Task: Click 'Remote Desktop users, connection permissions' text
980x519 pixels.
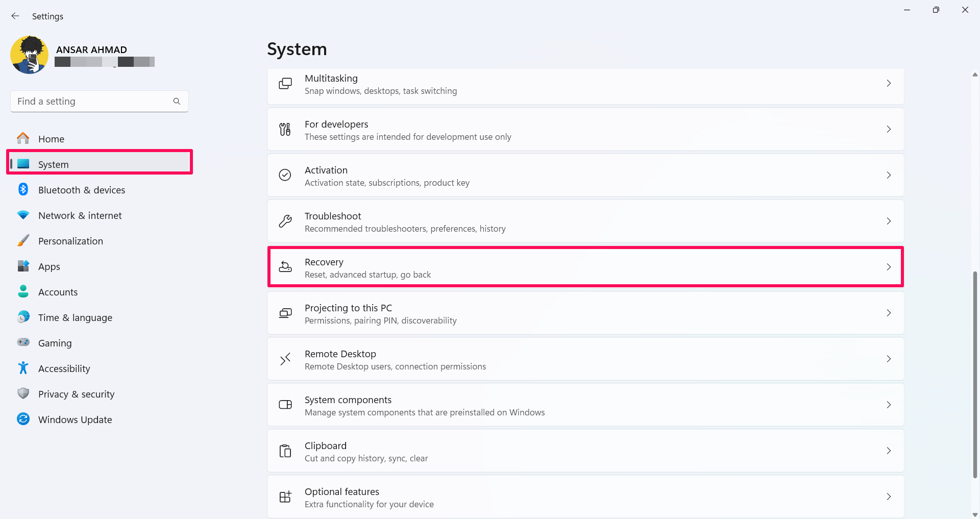Action: [x=395, y=366]
